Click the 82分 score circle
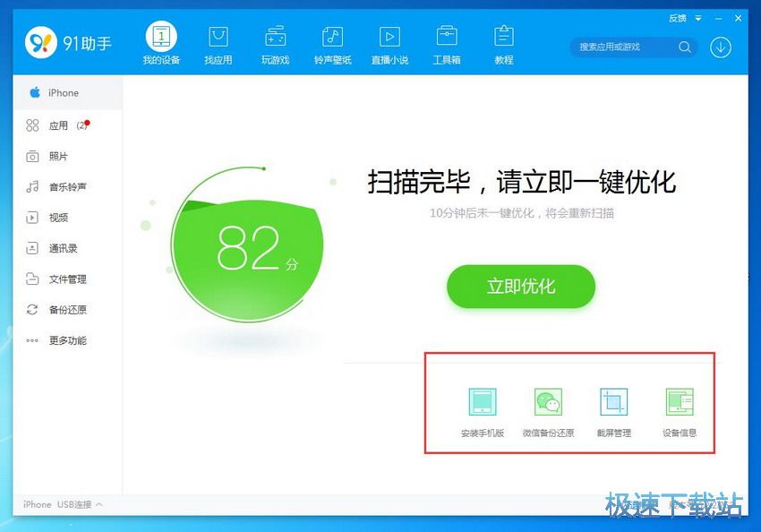 click(248, 245)
